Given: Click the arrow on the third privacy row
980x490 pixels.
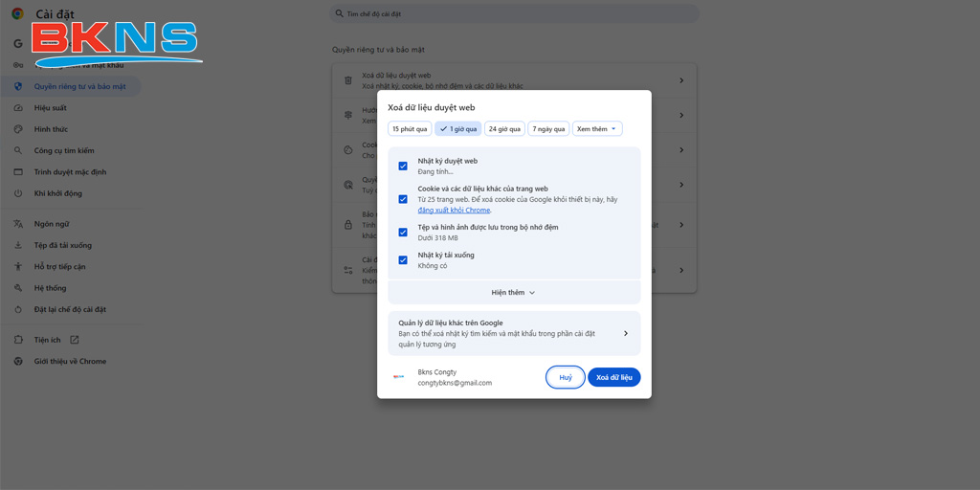Looking at the screenshot, I should (681, 150).
